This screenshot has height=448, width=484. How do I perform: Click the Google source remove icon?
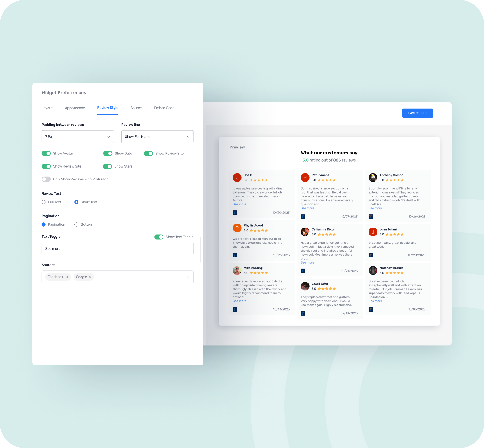pos(90,277)
